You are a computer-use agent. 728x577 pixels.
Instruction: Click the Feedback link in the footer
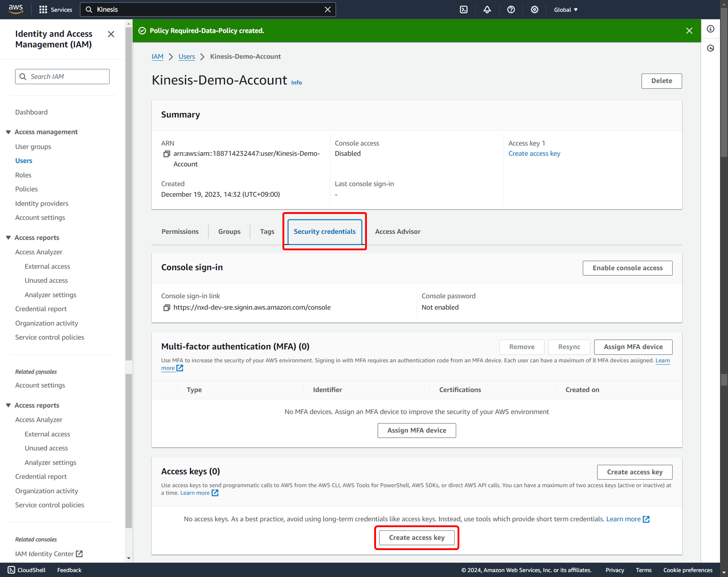click(x=69, y=570)
